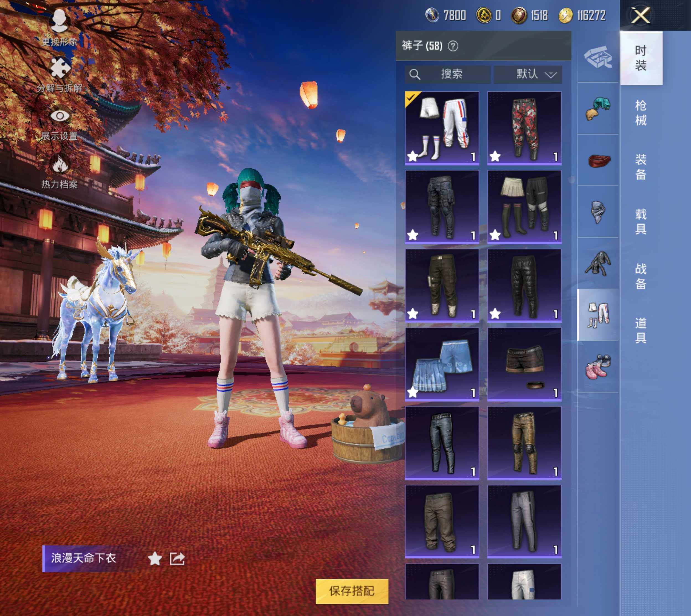This screenshot has height=616, width=691.
Task: Select the gray striped track pants item
Action: 524,521
